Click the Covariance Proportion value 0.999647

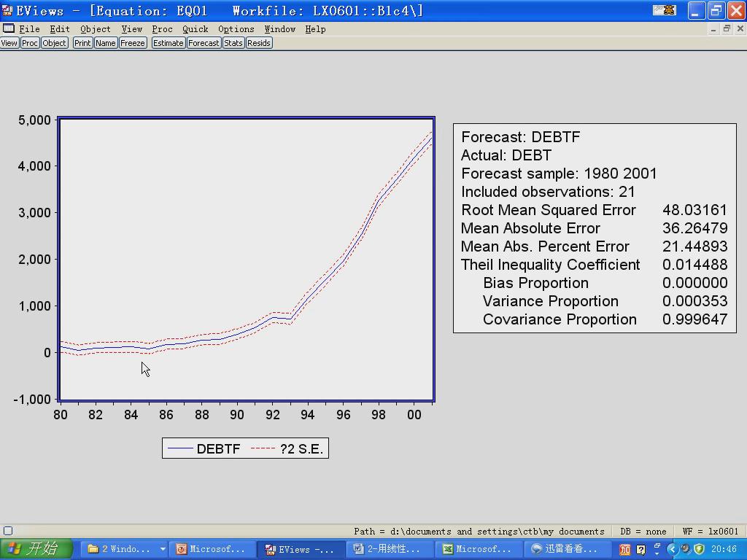[x=694, y=319]
